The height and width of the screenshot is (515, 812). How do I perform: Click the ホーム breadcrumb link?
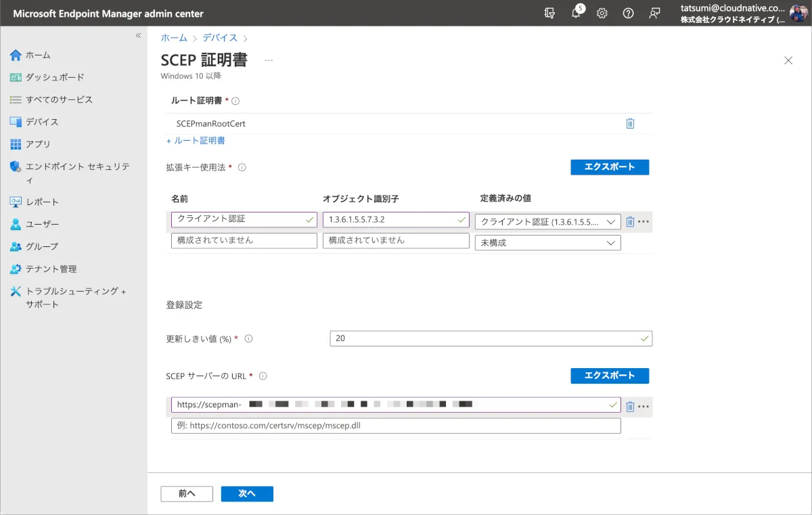click(174, 38)
